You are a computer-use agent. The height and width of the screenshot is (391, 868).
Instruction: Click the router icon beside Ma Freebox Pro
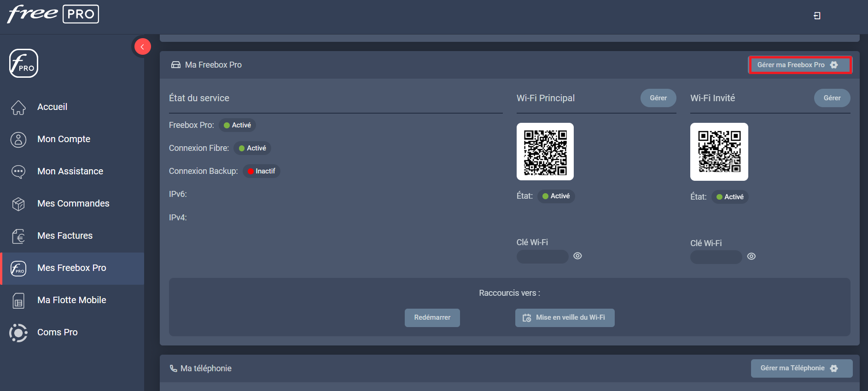(x=176, y=65)
